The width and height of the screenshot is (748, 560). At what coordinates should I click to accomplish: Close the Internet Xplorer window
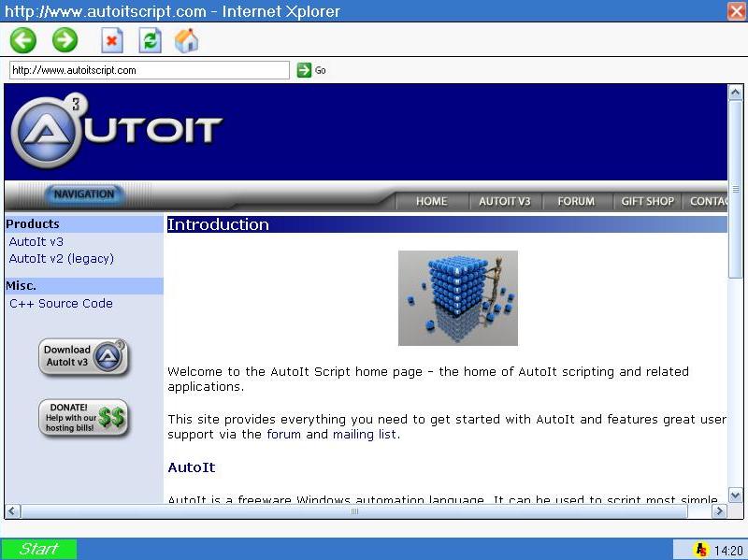[736, 11]
